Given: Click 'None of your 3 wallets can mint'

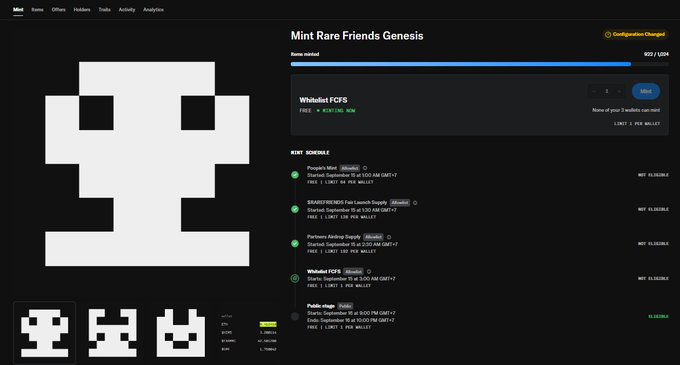Looking at the screenshot, I should [626, 110].
